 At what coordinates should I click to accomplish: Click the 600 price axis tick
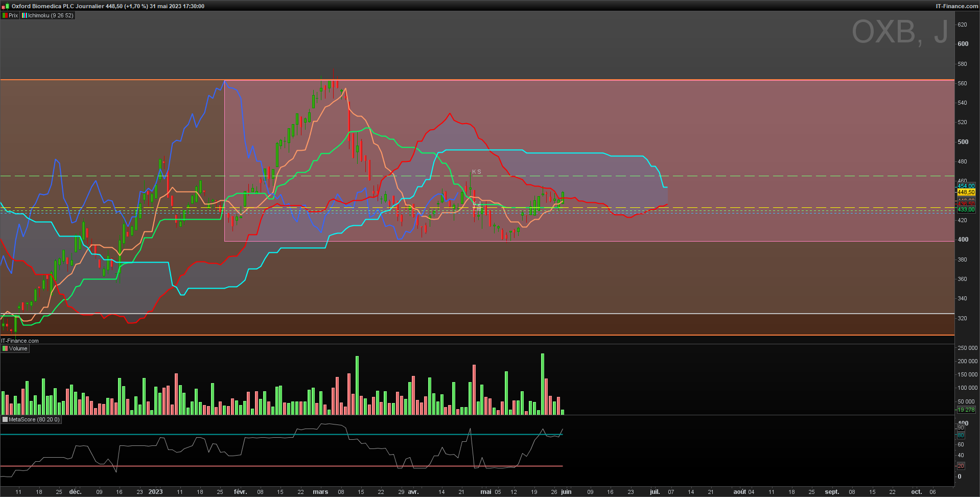coord(963,44)
